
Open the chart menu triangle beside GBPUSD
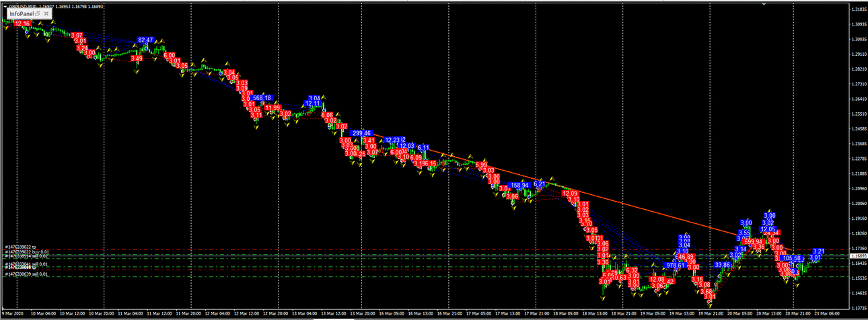click(x=5, y=6)
